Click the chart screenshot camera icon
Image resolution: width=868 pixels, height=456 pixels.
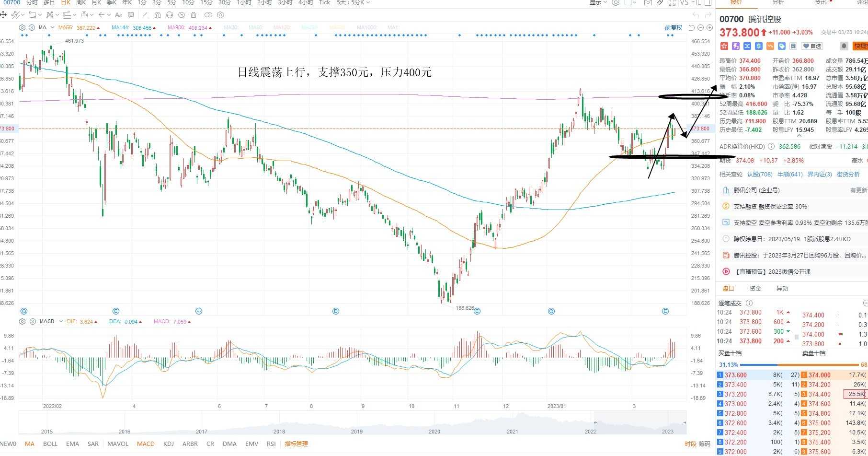click(x=648, y=3)
